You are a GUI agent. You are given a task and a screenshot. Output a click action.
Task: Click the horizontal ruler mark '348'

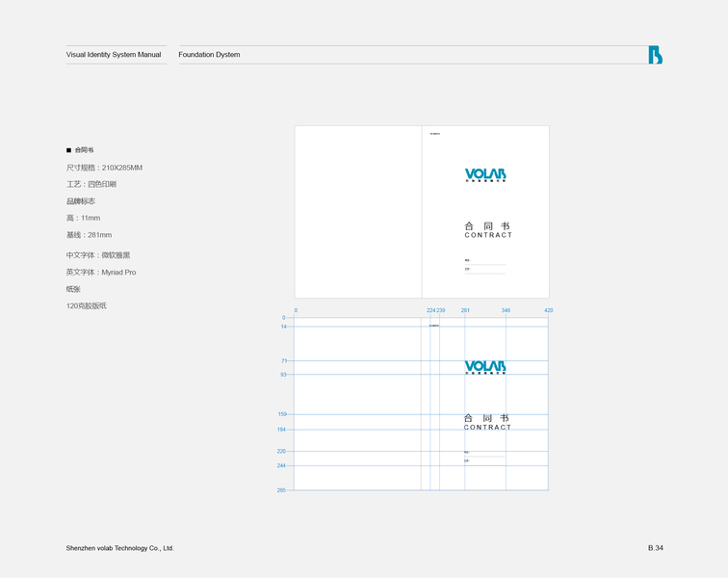tap(506, 310)
